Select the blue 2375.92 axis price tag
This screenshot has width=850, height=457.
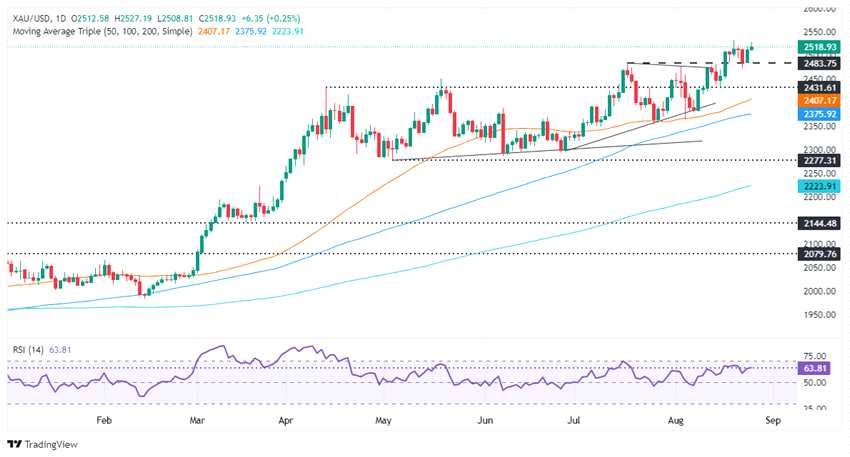pyautogui.click(x=818, y=115)
